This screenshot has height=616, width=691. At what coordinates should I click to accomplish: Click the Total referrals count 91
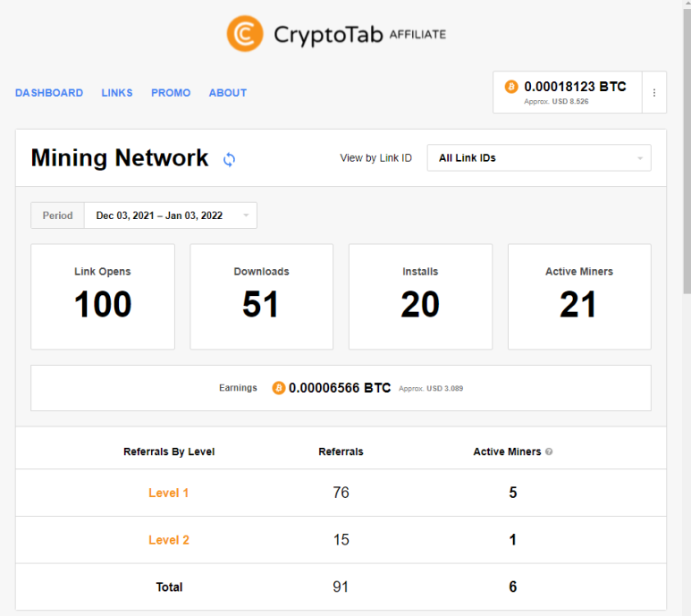[341, 586]
